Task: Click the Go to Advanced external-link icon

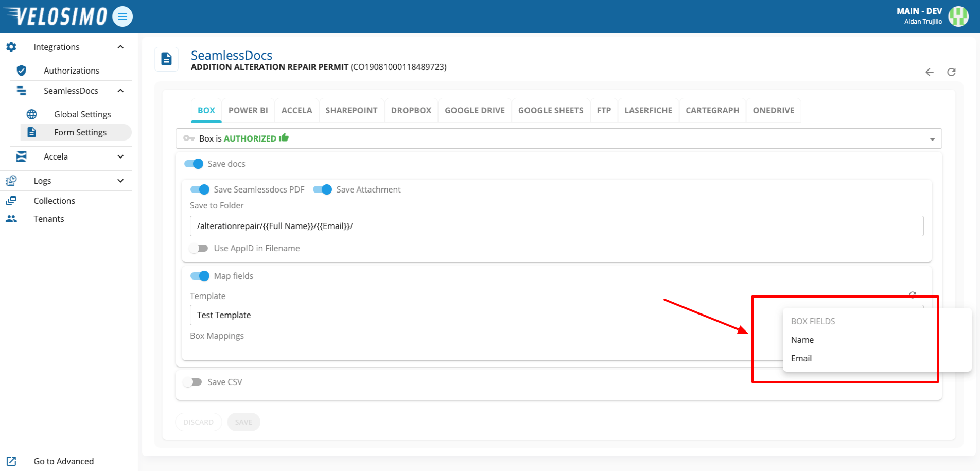Action: 11,461
